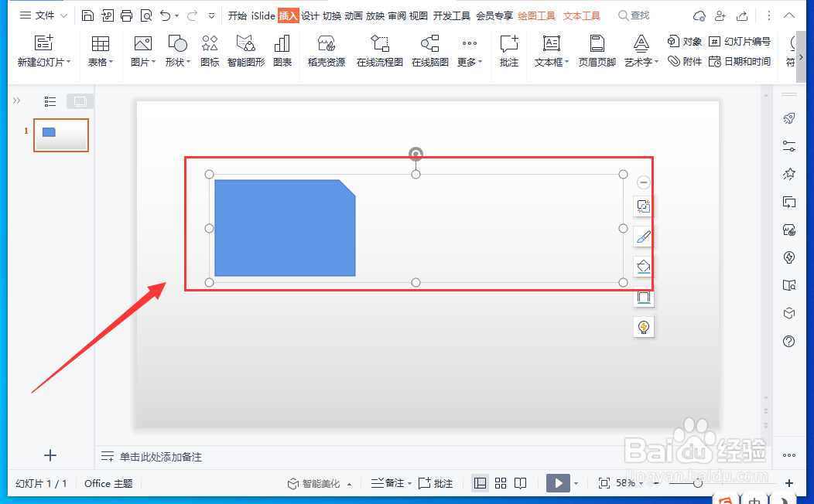This screenshot has height=504, width=814.
Task: Open zoom 58% dropdown
Action: (641, 483)
